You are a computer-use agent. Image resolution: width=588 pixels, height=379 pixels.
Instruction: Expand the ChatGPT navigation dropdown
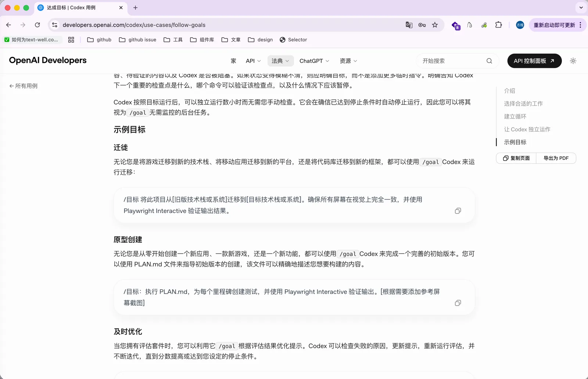[x=314, y=61]
